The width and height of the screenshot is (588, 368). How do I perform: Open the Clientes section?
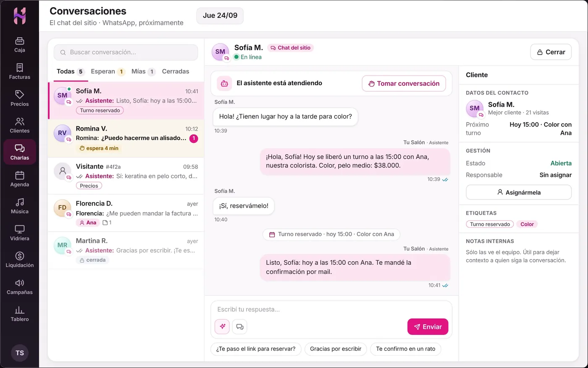click(20, 126)
